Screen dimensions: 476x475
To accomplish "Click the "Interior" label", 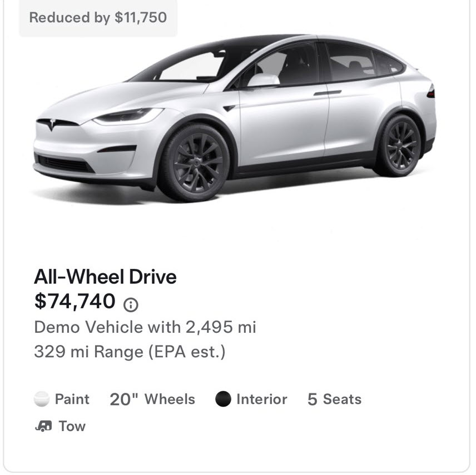I will pyautogui.click(x=261, y=399).
